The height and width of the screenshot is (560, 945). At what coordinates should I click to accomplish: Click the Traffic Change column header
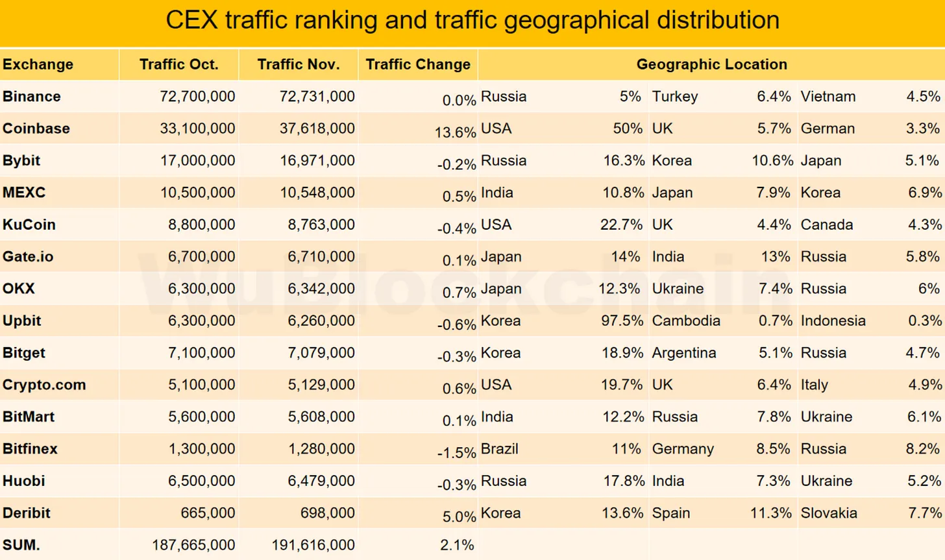[x=417, y=64]
